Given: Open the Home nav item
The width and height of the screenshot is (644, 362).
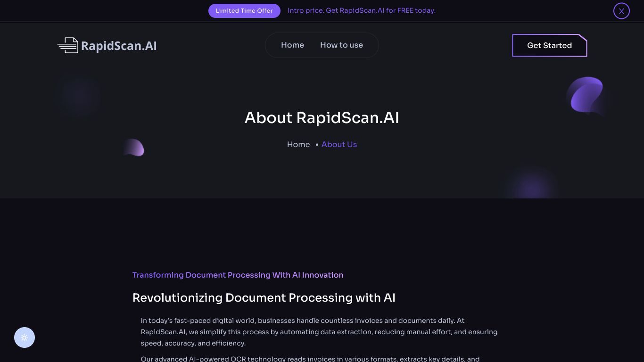Looking at the screenshot, I should click(x=292, y=45).
